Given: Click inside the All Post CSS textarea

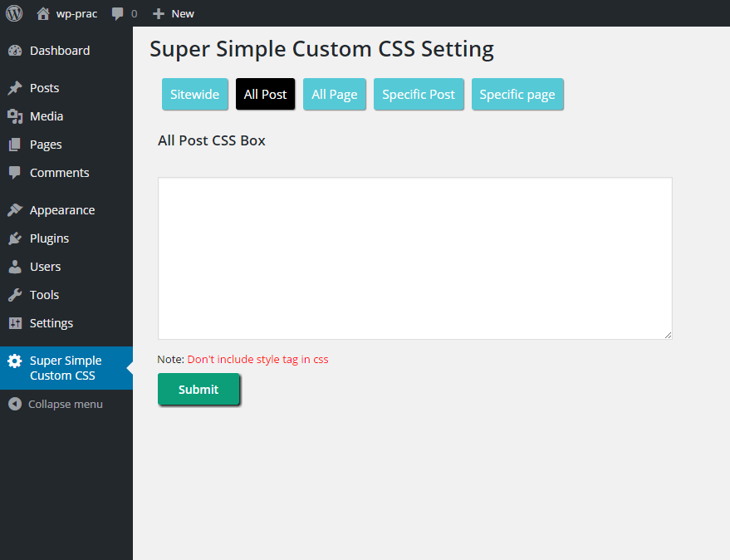Looking at the screenshot, I should (x=414, y=258).
